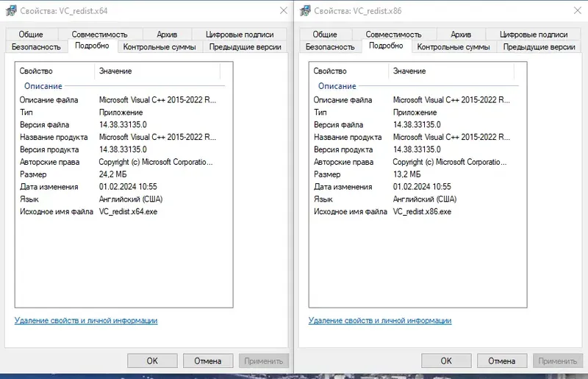588x379 pixels.
Task: Open the Общие tab in VC_redist.x86 window
Action: coord(325,34)
